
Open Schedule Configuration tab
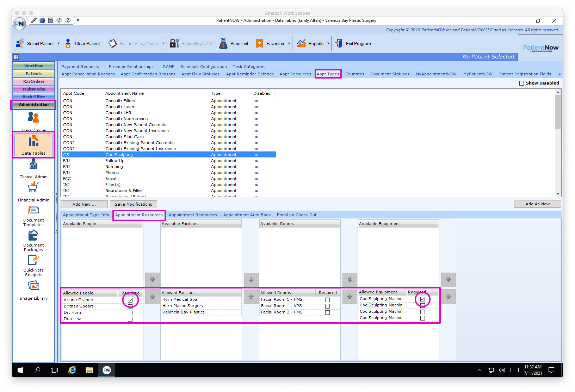pos(204,67)
